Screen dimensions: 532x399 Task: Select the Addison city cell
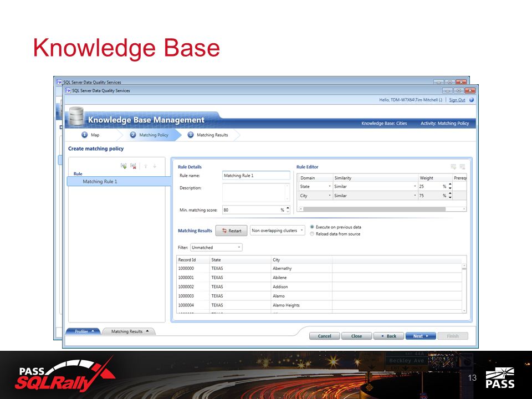coord(301,287)
